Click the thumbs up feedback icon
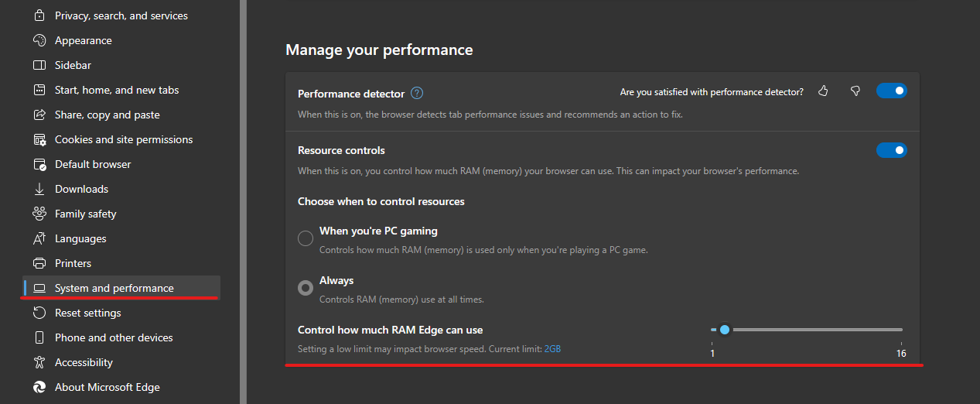 point(823,91)
